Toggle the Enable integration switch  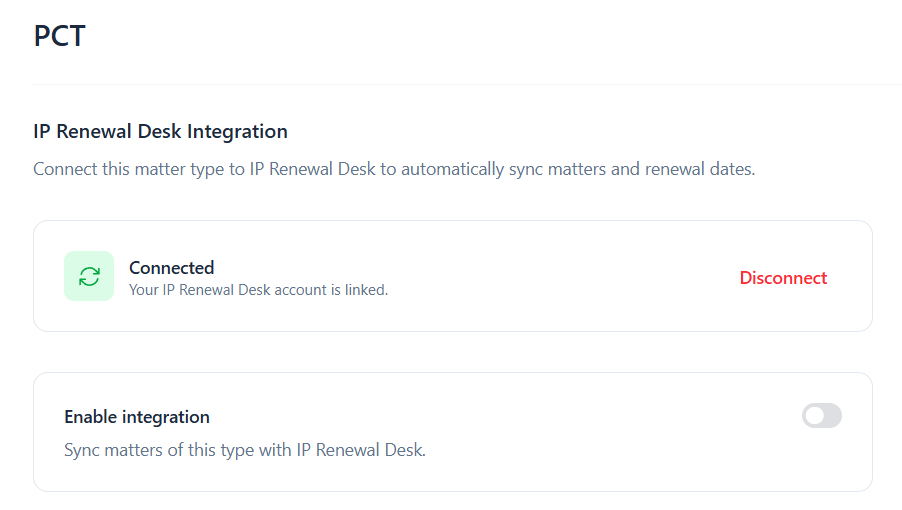click(821, 416)
